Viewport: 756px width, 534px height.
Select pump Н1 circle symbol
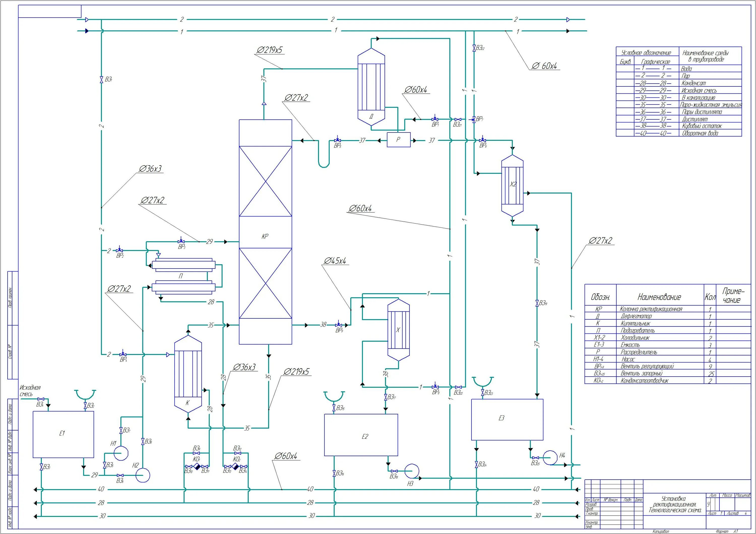(120, 453)
